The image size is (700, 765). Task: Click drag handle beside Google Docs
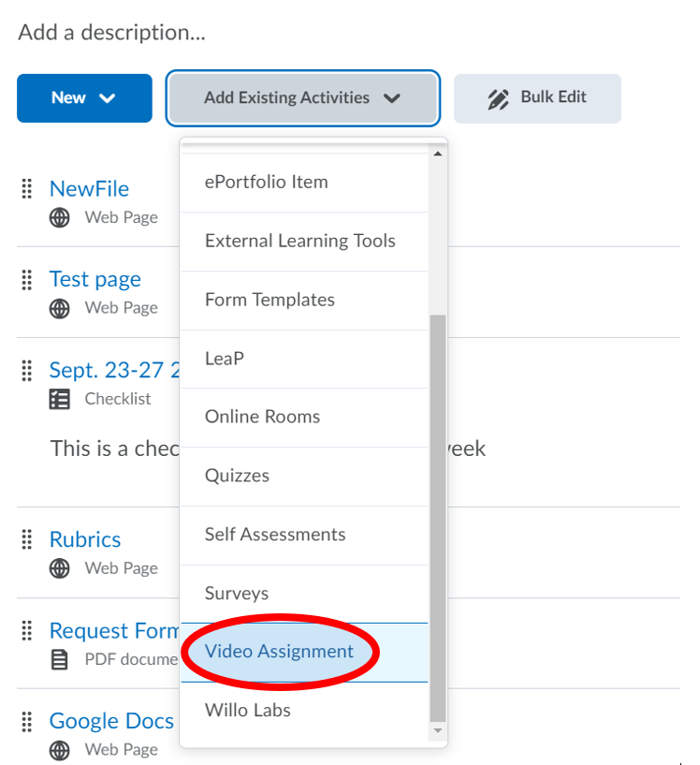click(x=27, y=721)
